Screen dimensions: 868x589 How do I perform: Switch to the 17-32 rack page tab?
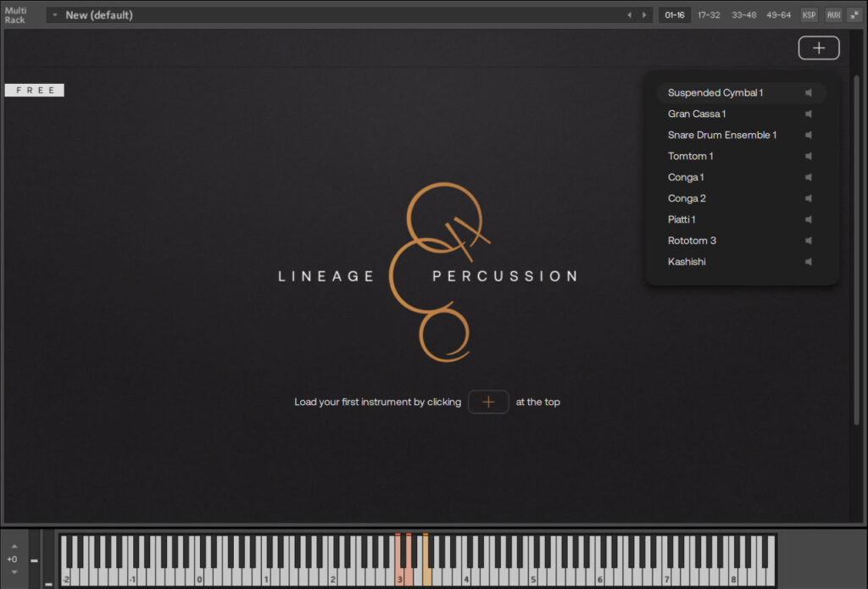710,15
